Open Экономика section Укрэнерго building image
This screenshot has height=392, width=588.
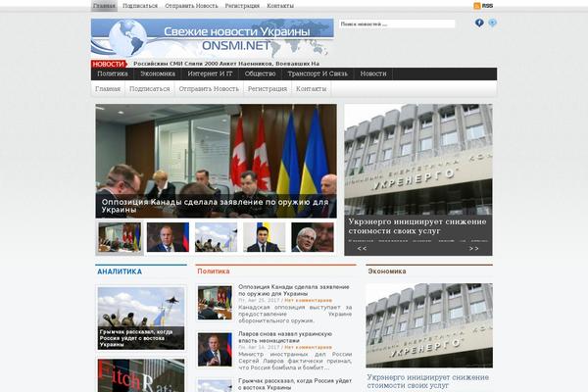[x=429, y=325]
